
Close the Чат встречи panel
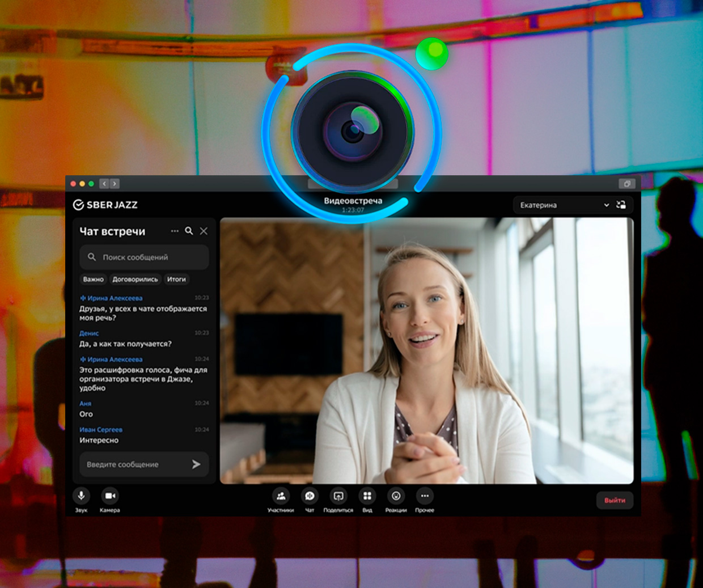(204, 231)
